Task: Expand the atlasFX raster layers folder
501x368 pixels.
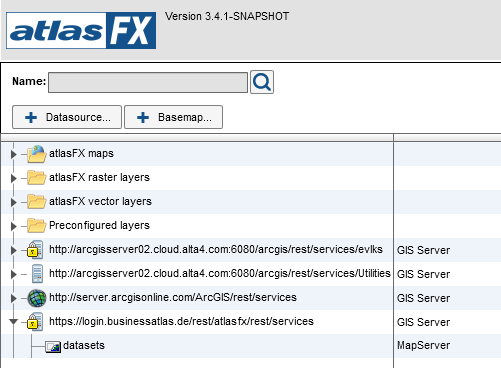Action: 13,178
